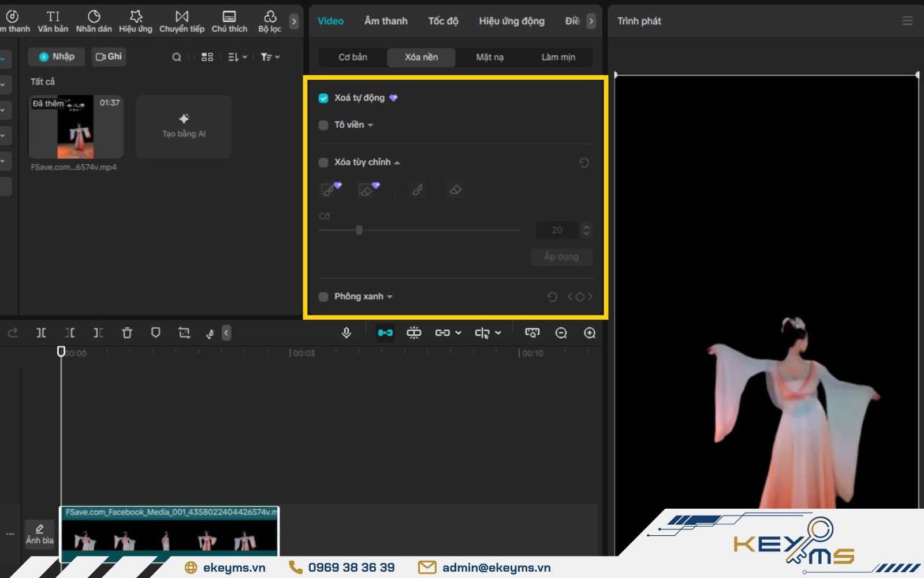924x578 pixels.
Task: Select the eraser tool under Xóa tùy chỉnh
Action: (x=455, y=190)
